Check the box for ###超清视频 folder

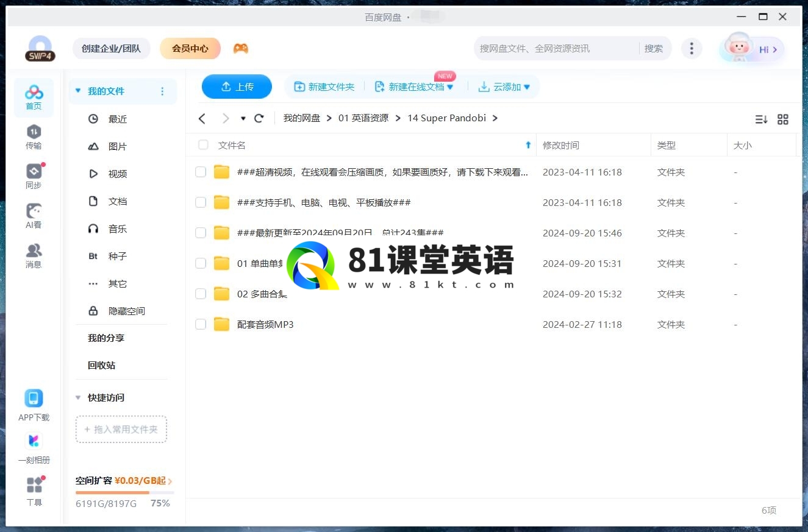tap(201, 172)
